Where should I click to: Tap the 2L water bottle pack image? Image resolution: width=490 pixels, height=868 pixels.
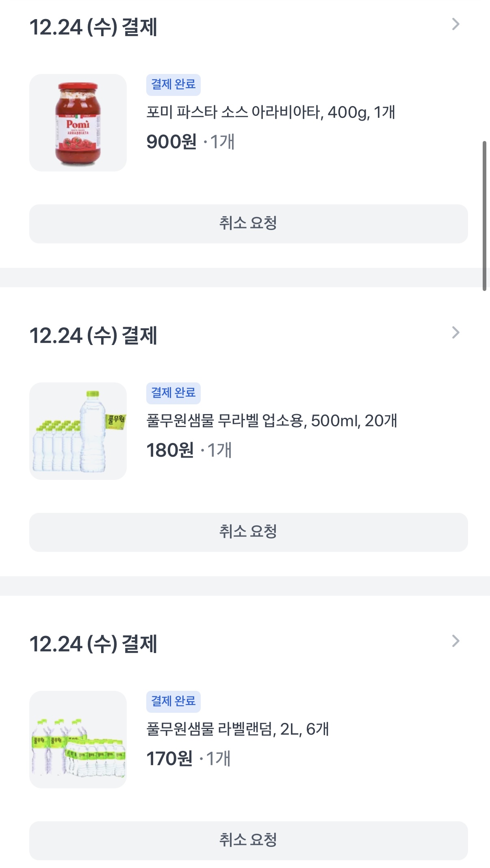point(78,740)
